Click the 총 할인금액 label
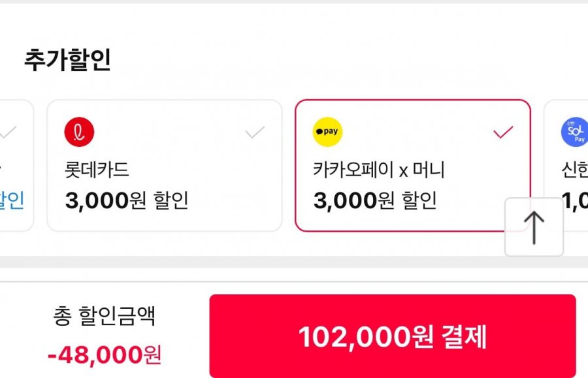The height and width of the screenshot is (378, 588). (x=105, y=317)
